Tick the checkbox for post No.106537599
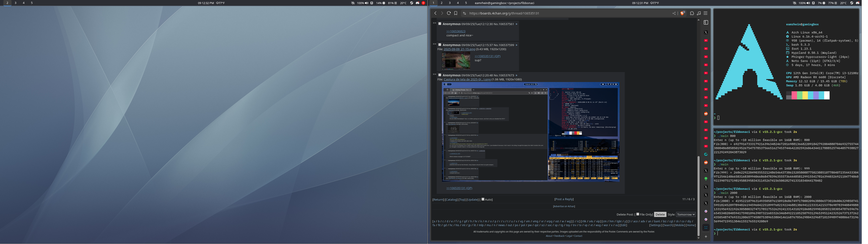 click(440, 45)
